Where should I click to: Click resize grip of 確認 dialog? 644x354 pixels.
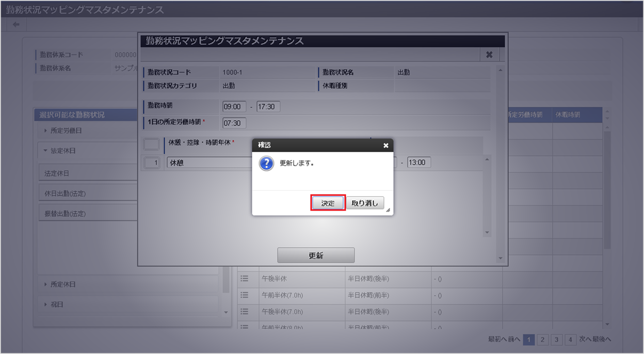(388, 210)
